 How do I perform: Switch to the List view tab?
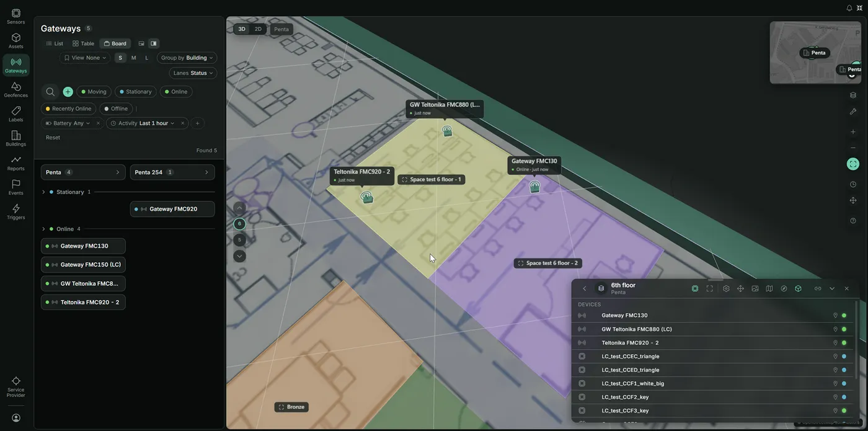[x=55, y=43]
